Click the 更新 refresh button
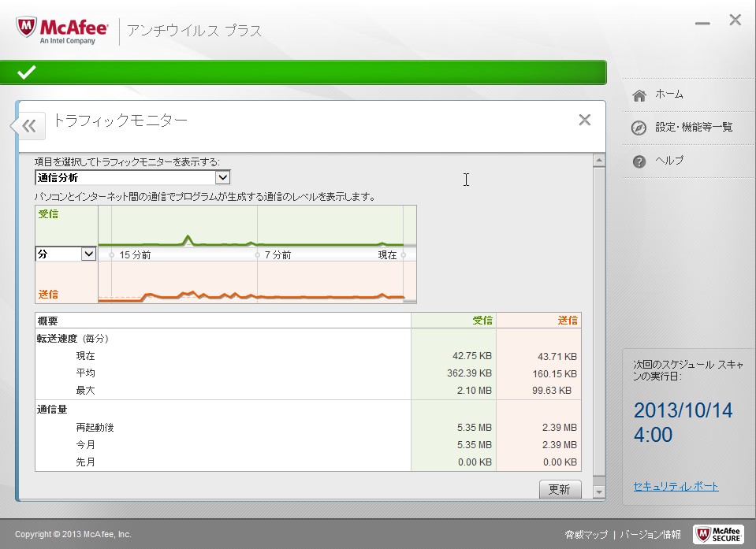Image resolution: width=756 pixels, height=549 pixels. click(x=560, y=489)
